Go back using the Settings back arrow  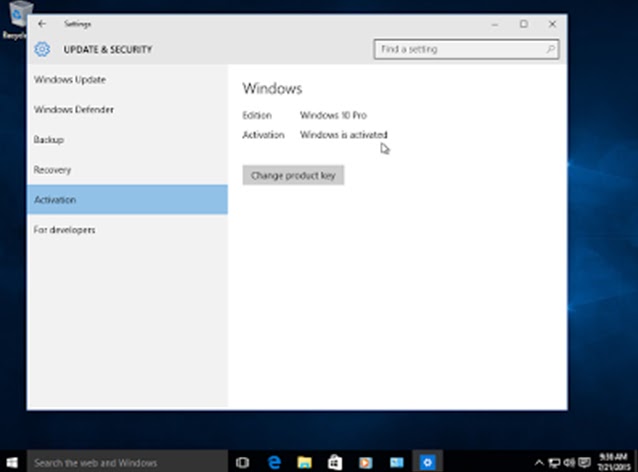pos(42,24)
